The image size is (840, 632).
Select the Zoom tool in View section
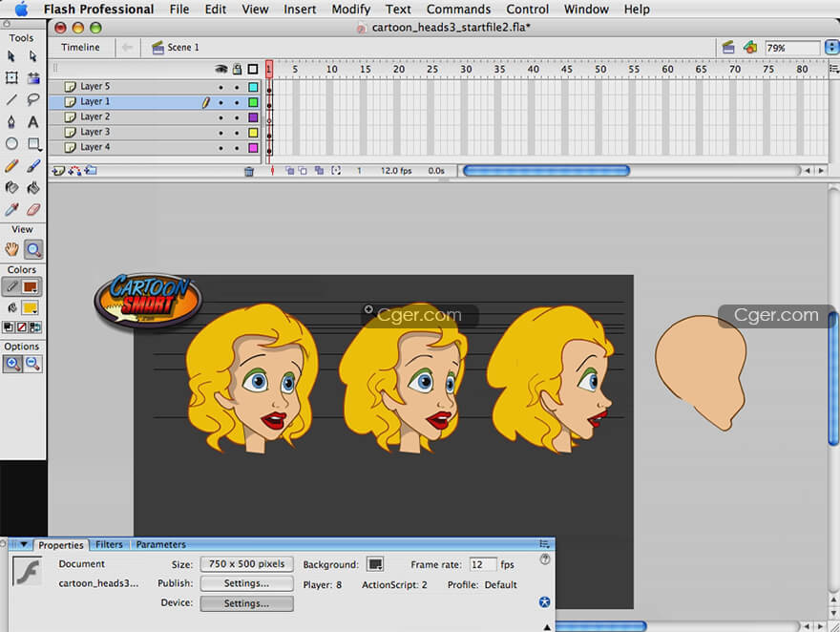point(33,249)
